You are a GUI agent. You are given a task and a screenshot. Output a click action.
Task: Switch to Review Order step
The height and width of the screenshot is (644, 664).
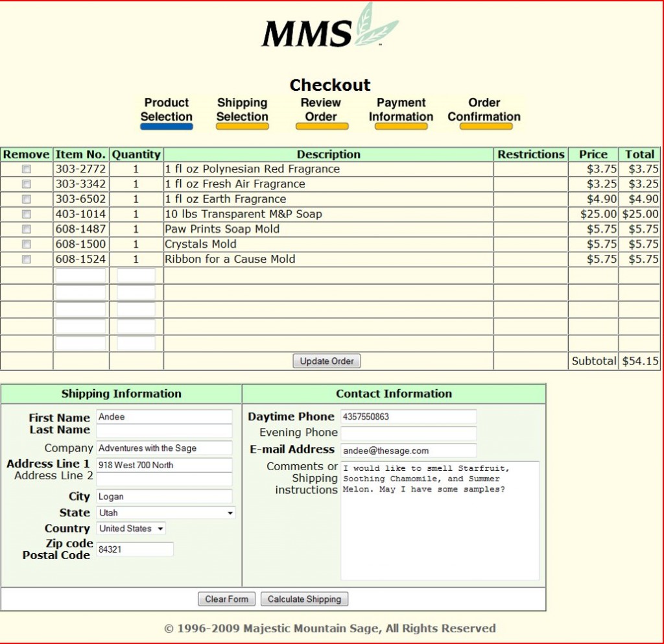point(321,110)
